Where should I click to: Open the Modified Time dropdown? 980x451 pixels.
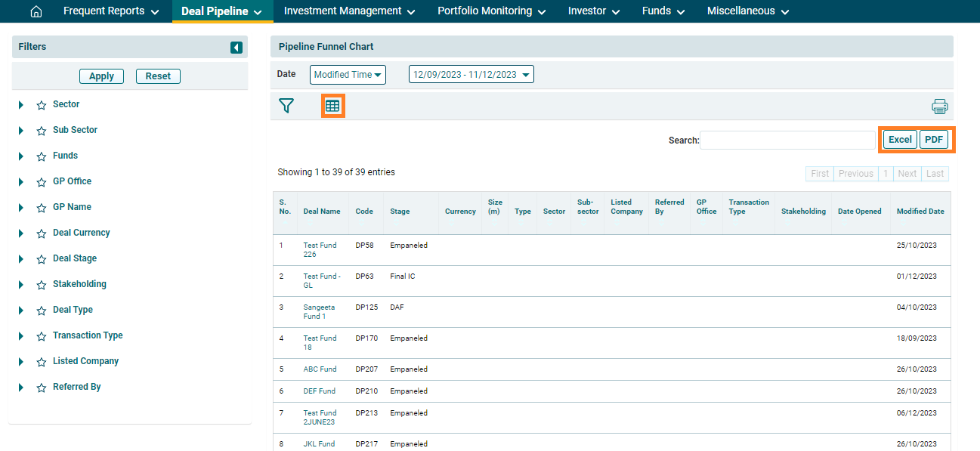click(x=348, y=75)
